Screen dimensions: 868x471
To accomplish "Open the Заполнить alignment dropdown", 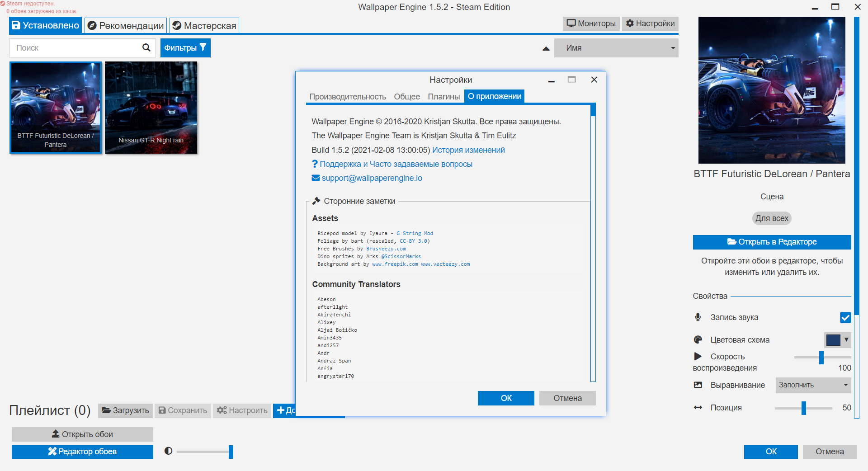I will pos(813,385).
